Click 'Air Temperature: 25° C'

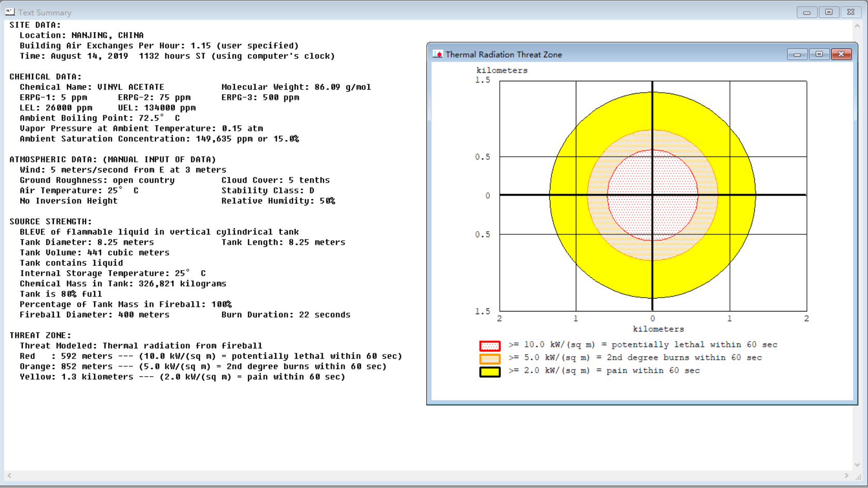(79, 190)
